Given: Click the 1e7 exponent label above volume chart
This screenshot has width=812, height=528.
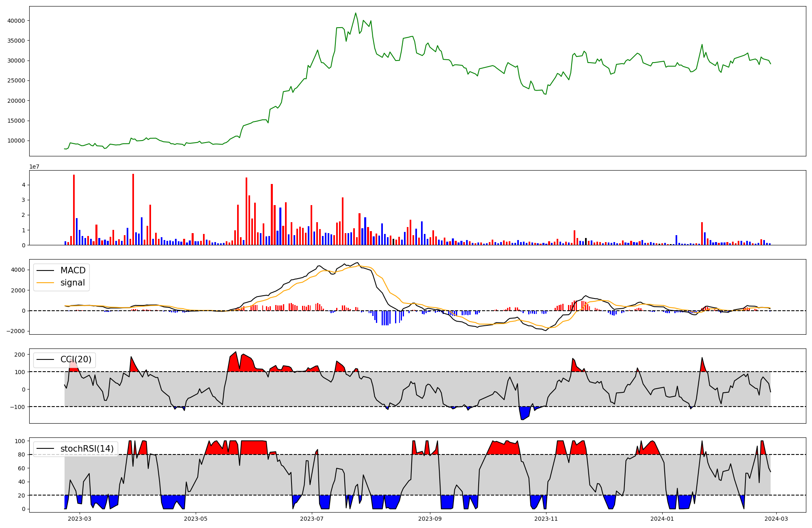Looking at the screenshot, I should pos(34,167).
